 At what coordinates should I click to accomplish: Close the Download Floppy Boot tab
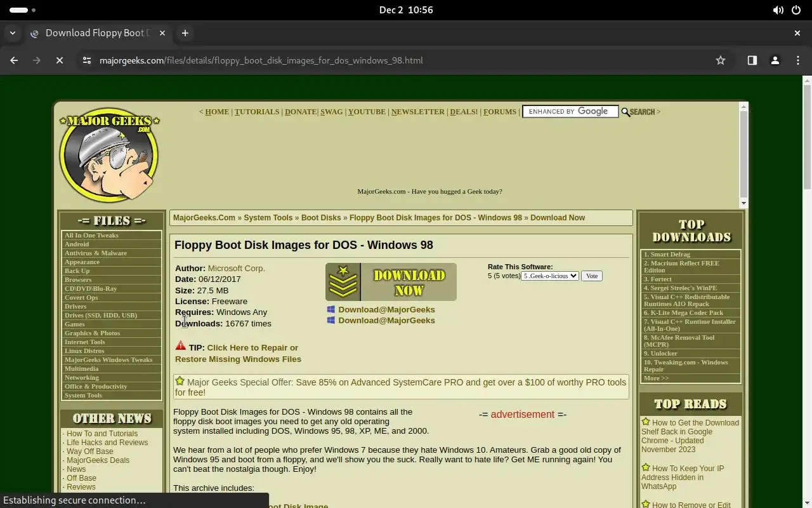pos(162,33)
